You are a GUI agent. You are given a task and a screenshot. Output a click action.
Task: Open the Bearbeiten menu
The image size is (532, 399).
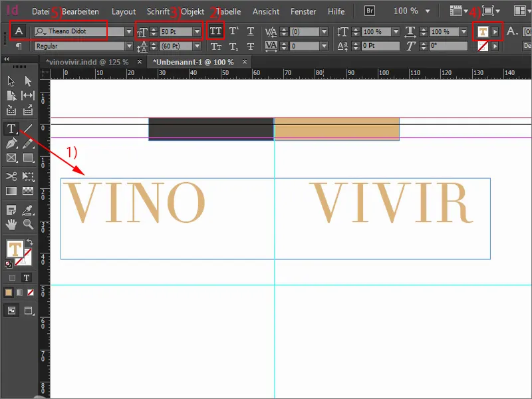click(80, 11)
